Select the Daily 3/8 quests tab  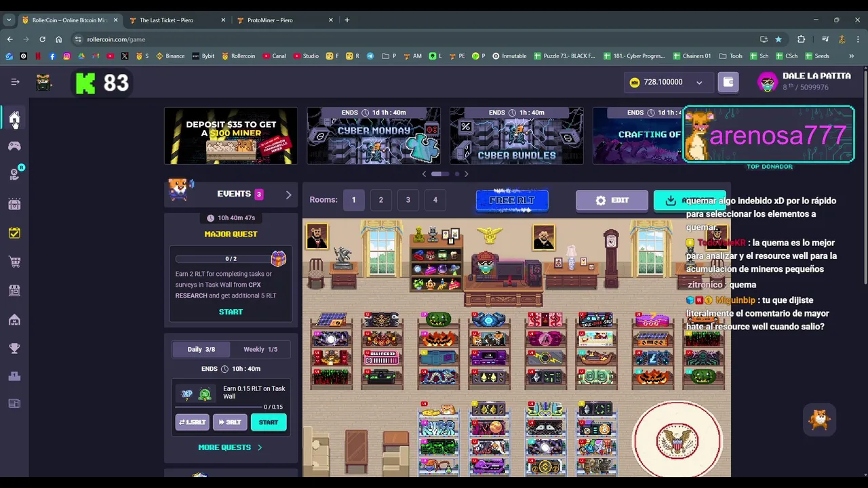201,349
